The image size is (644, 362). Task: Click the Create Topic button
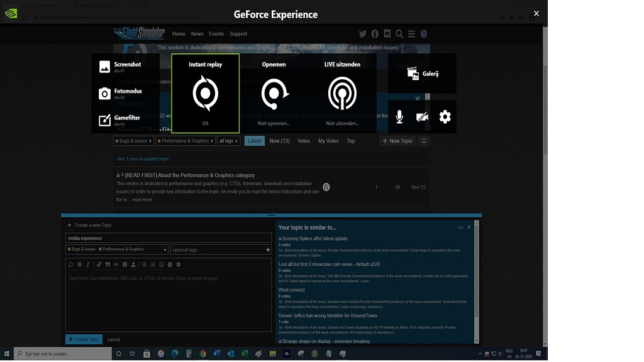coord(84,339)
